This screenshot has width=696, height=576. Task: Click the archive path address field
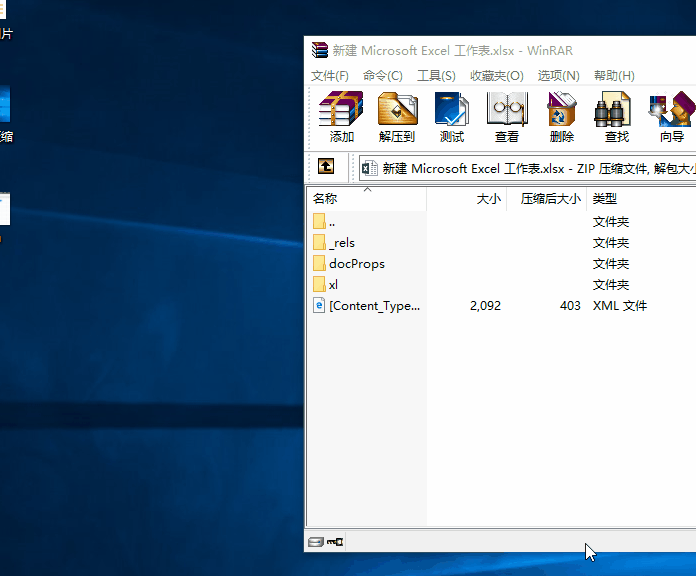coord(527,169)
